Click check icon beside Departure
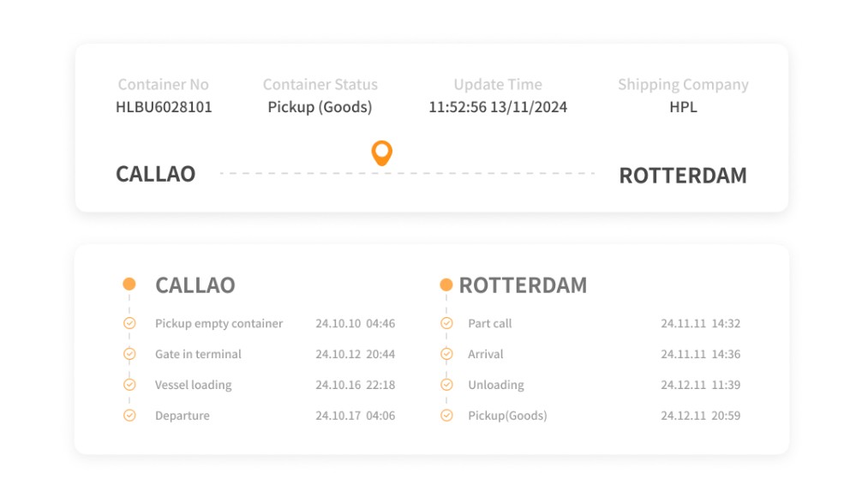Viewport: 868px width, 491px height. [129, 416]
